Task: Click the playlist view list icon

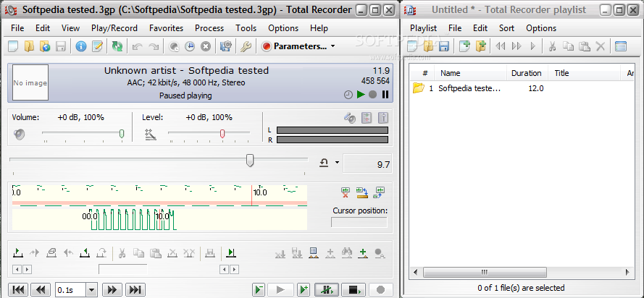Action: coord(621,46)
